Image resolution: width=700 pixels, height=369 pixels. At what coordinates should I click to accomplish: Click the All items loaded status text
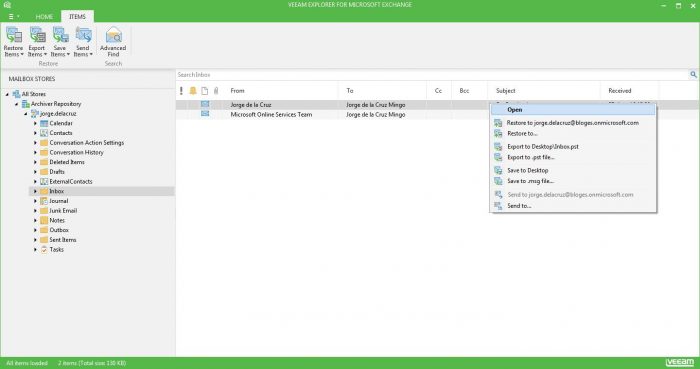tap(27, 363)
